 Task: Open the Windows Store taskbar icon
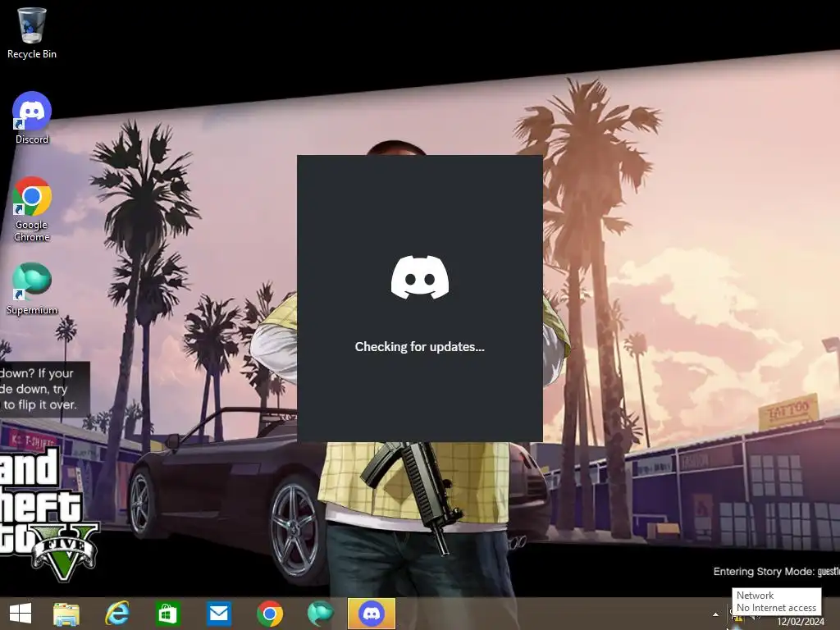(x=167, y=614)
